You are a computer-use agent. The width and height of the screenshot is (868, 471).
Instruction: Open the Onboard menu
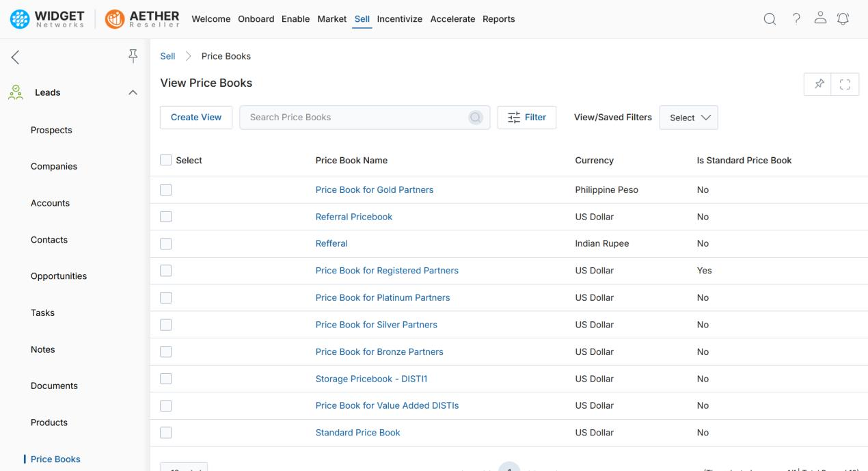pos(256,19)
